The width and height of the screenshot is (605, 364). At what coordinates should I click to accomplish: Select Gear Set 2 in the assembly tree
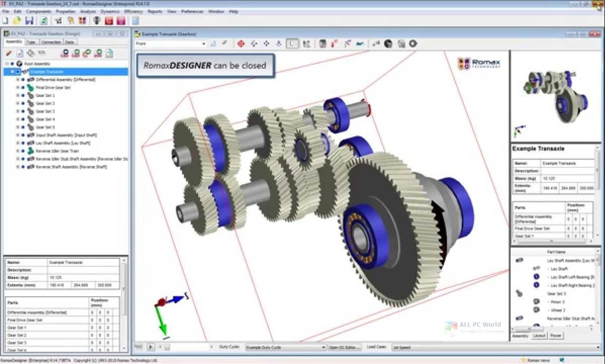click(x=45, y=104)
